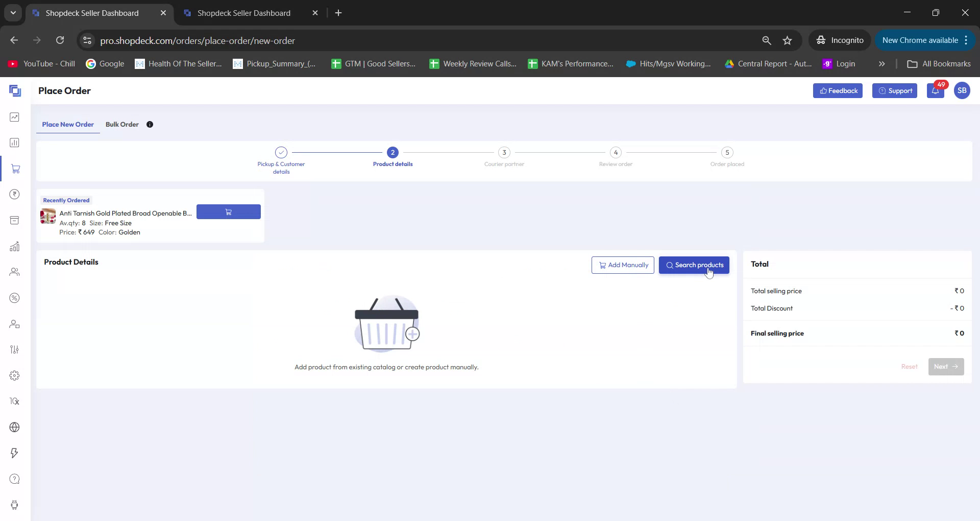Open the payments rupee icon in sidebar
This screenshot has height=521, width=980.
[x=15, y=194]
